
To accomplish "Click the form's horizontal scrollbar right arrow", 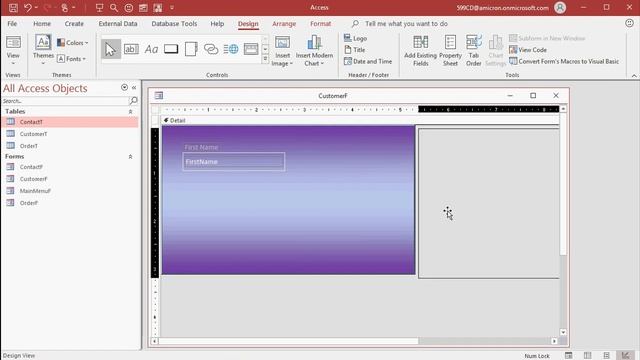I will 554,341.
